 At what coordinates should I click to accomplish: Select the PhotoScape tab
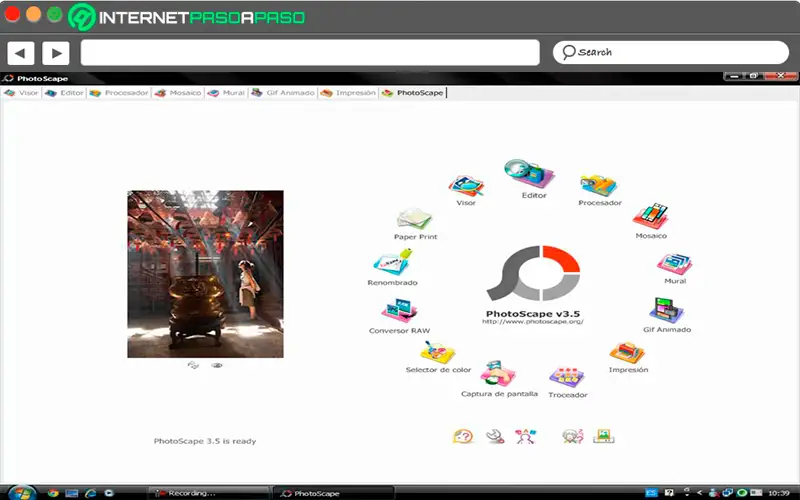click(x=413, y=93)
